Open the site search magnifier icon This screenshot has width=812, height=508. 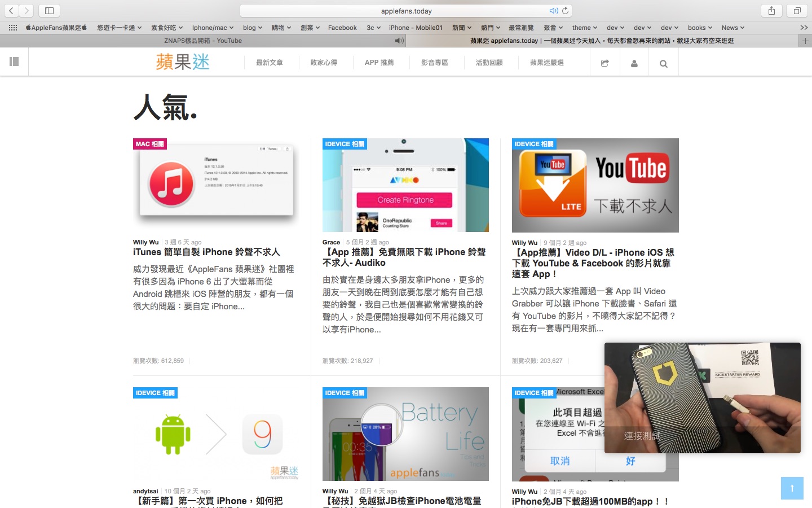point(663,63)
